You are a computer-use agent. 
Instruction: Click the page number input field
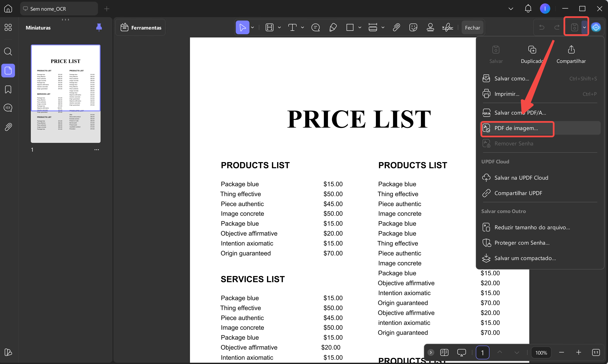coord(482,352)
